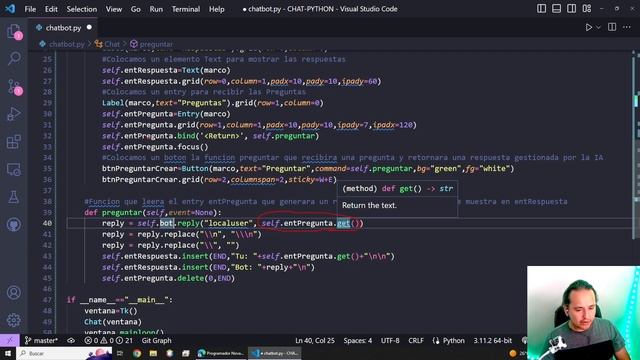Open the Selection menu
Image resolution: width=640 pixels, height=360 pixels.
pyautogui.click(x=82, y=9)
